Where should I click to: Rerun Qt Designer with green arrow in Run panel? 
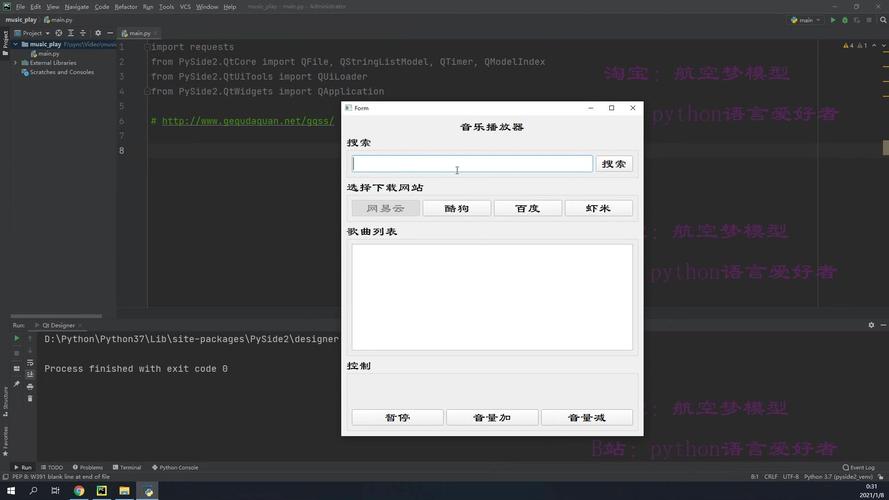(16, 338)
